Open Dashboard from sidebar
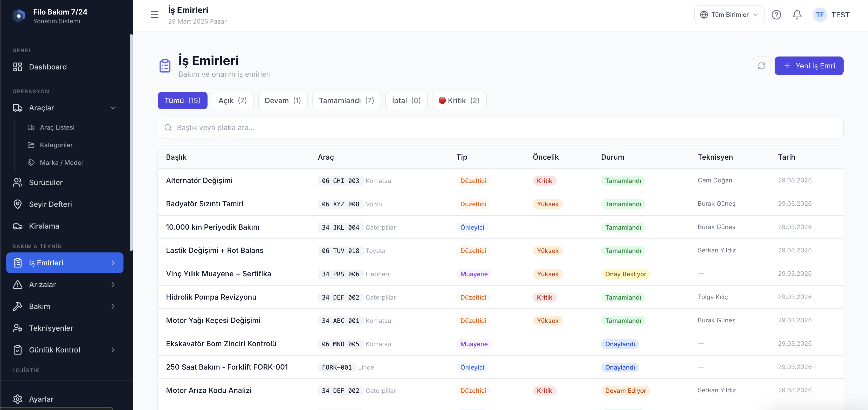 point(47,67)
